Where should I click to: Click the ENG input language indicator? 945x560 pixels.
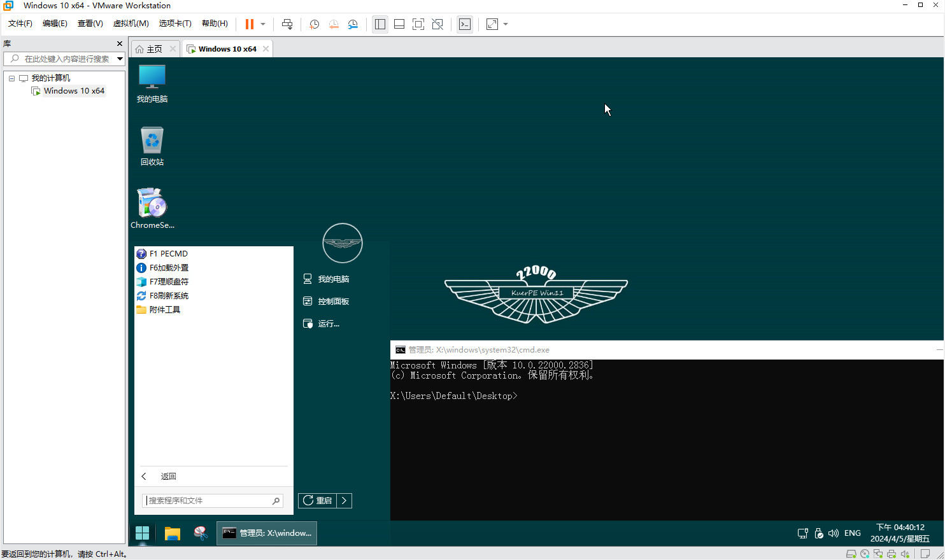[853, 533]
